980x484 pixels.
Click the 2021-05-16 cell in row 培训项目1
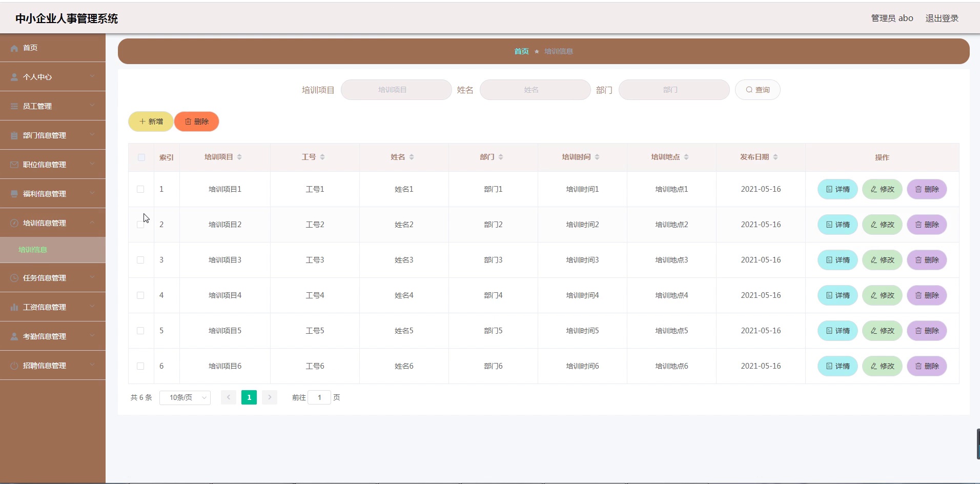[761, 189]
